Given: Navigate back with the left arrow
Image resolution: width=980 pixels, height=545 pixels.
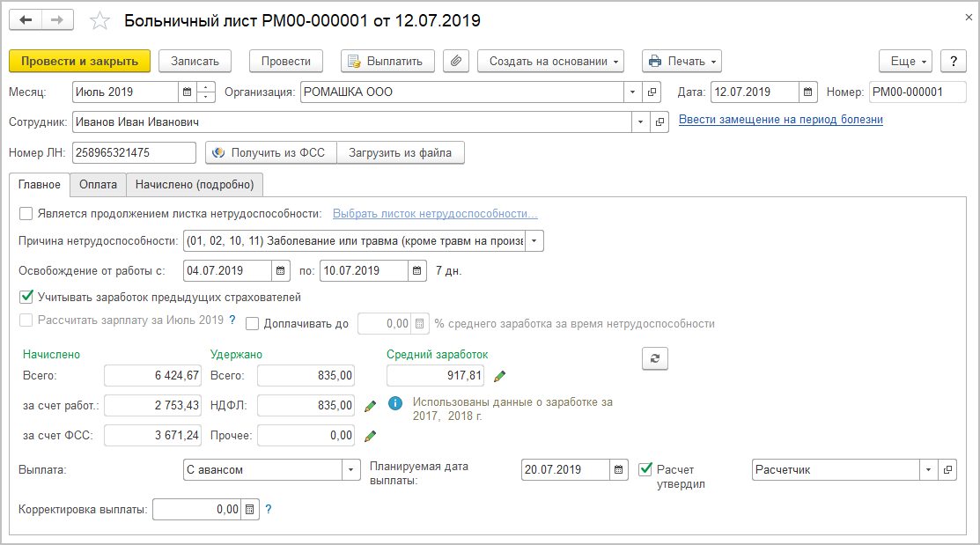Looking at the screenshot, I should (26, 20).
